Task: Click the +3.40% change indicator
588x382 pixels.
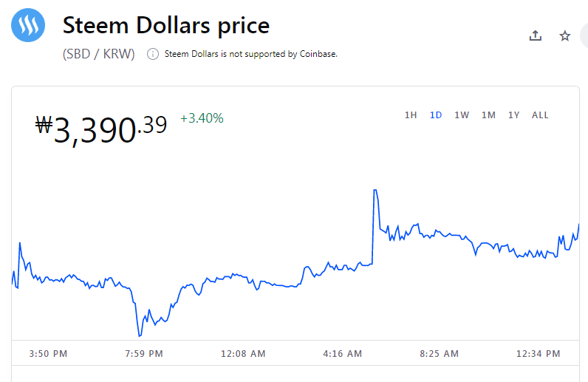Action: coord(202,118)
